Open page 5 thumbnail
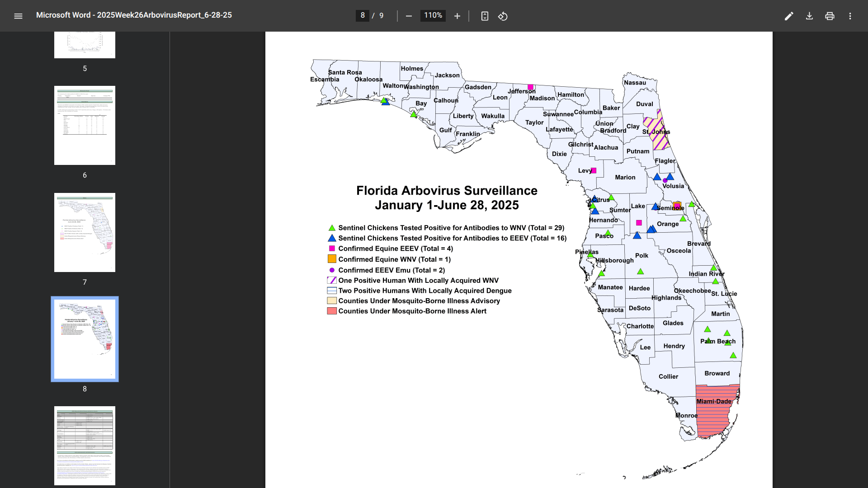Screen dimensions: 868x488 [x=85, y=44]
